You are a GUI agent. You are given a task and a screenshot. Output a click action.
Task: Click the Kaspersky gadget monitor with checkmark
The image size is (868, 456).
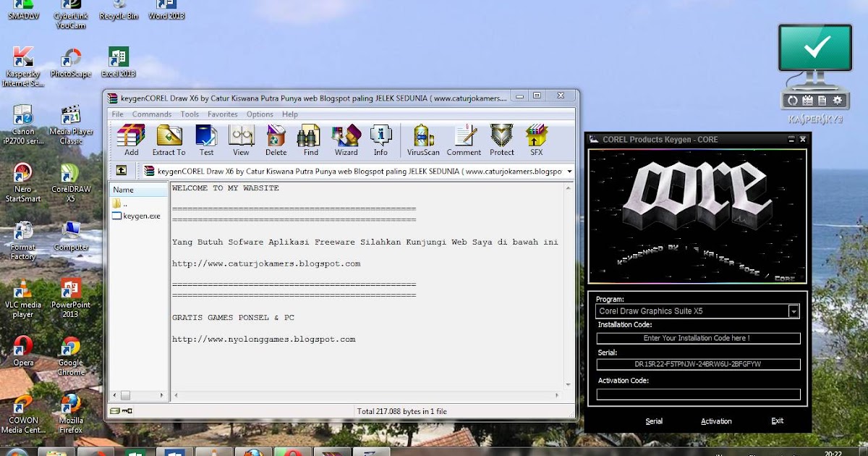pos(815,48)
